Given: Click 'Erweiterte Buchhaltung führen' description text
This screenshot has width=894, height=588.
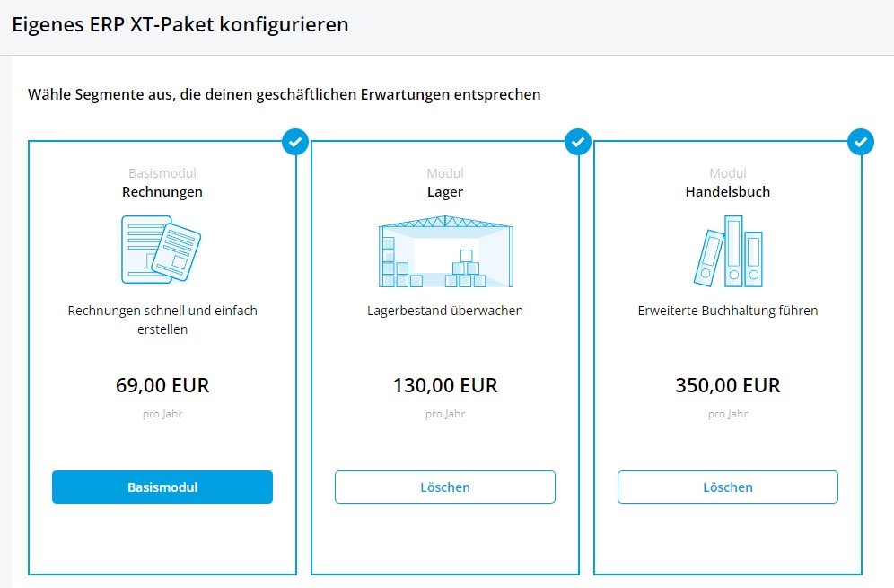Looking at the screenshot, I should (728, 311).
